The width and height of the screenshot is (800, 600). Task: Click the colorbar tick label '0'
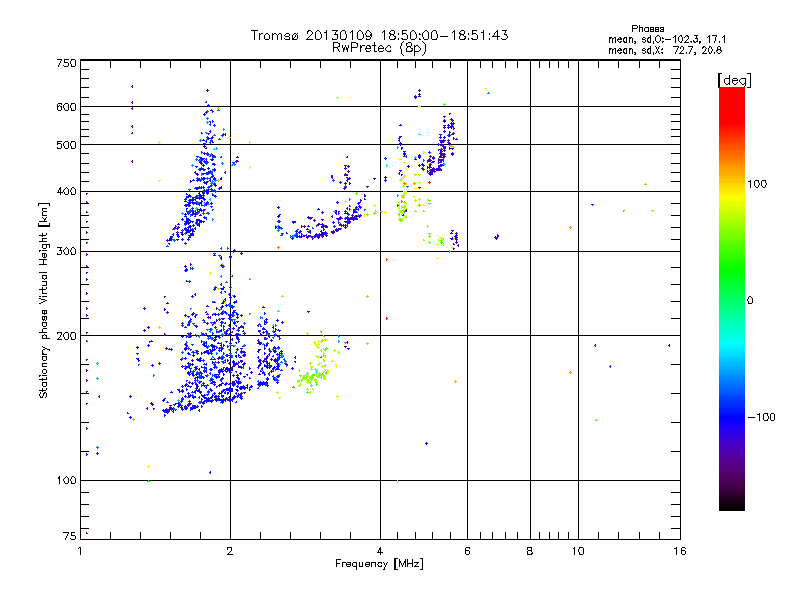pos(750,301)
